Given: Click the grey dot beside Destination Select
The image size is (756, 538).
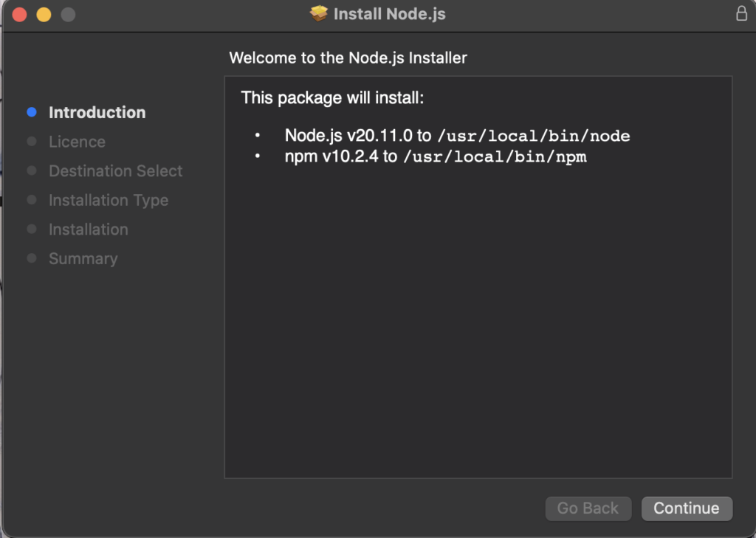Looking at the screenshot, I should click(x=30, y=170).
